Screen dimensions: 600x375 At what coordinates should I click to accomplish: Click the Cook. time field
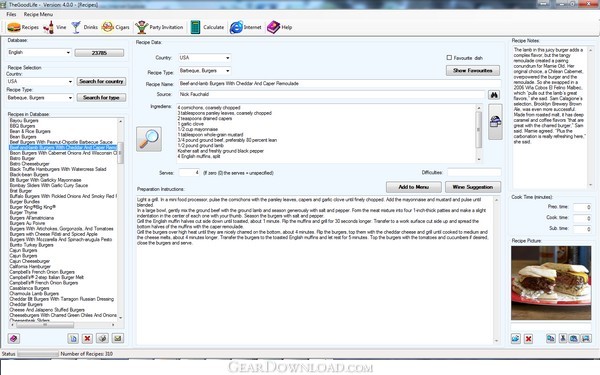click(x=582, y=218)
